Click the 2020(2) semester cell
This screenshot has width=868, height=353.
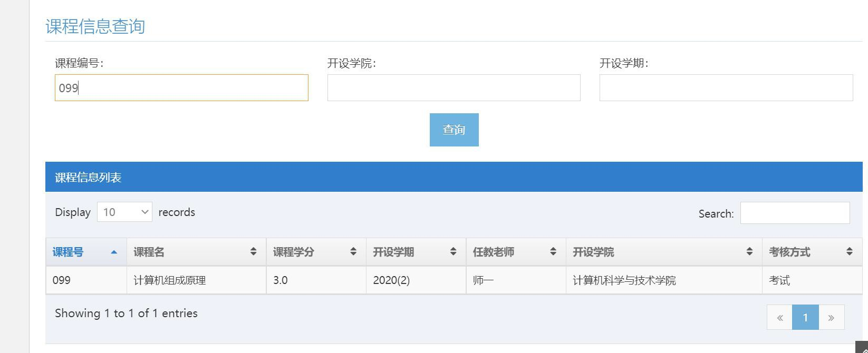tap(416, 280)
